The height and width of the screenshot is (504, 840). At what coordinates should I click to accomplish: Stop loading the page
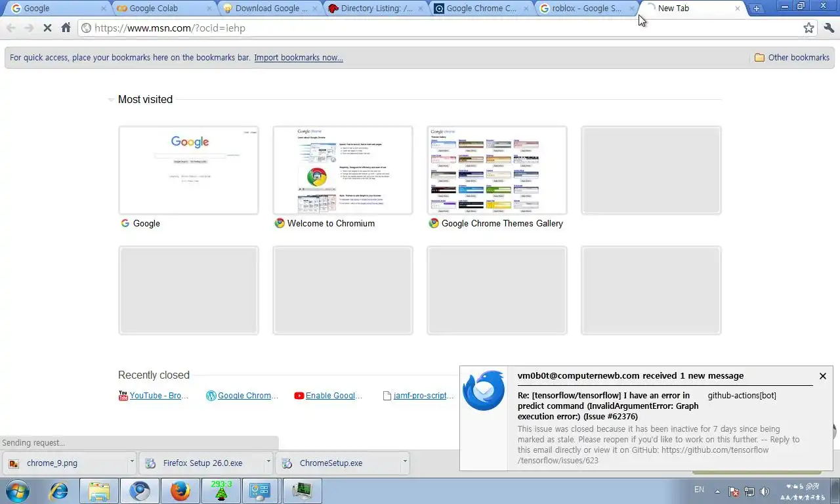pos(47,28)
